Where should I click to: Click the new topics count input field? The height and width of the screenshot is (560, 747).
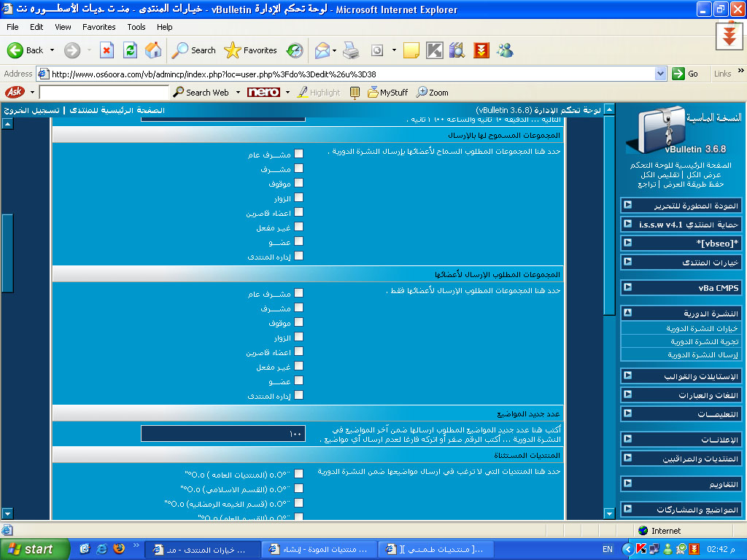tap(223, 434)
